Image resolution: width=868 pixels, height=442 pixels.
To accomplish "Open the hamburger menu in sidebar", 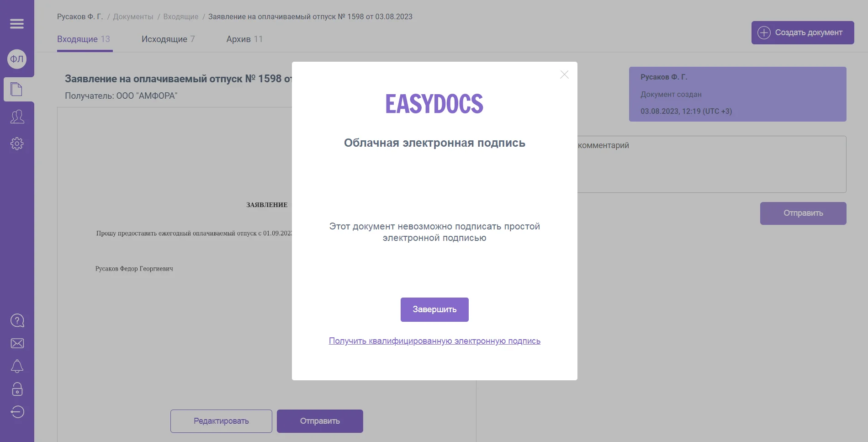I will [x=17, y=24].
